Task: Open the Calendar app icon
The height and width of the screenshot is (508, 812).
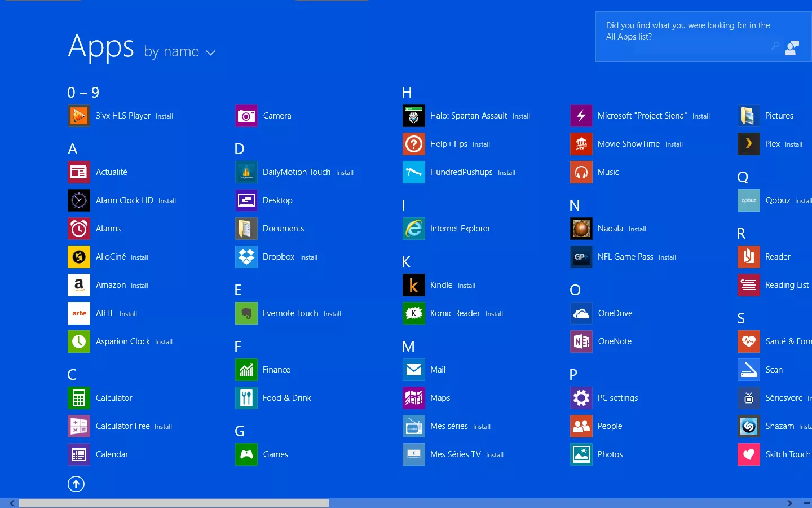Action: pyautogui.click(x=79, y=454)
